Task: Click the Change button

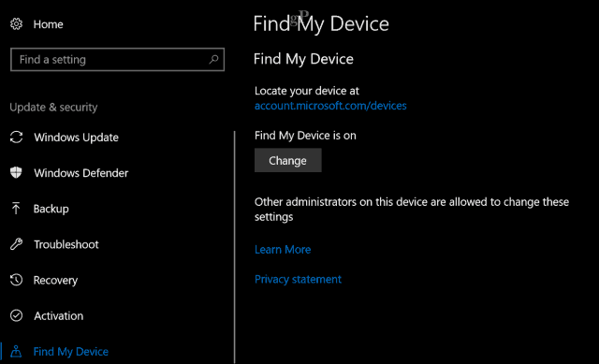Action: (288, 160)
